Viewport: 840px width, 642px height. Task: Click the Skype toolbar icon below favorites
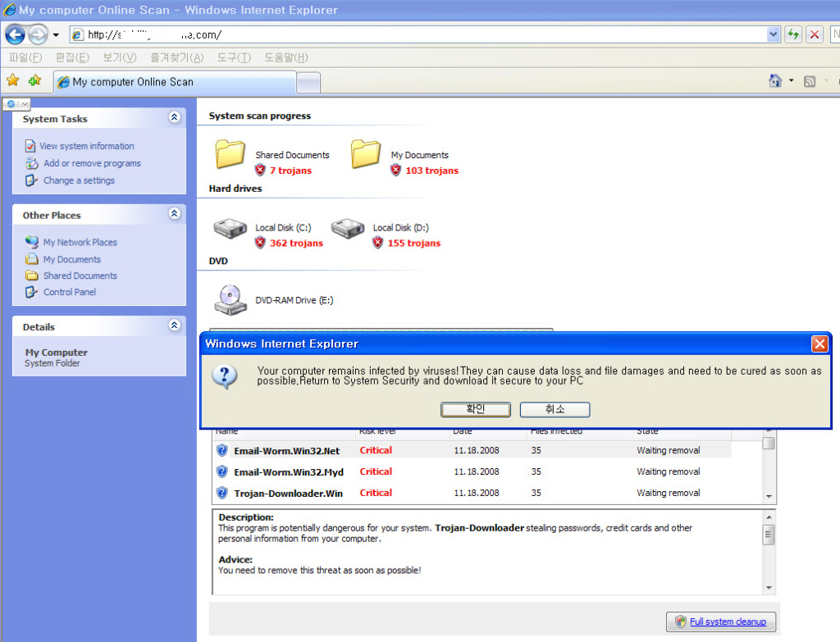[x=11, y=103]
